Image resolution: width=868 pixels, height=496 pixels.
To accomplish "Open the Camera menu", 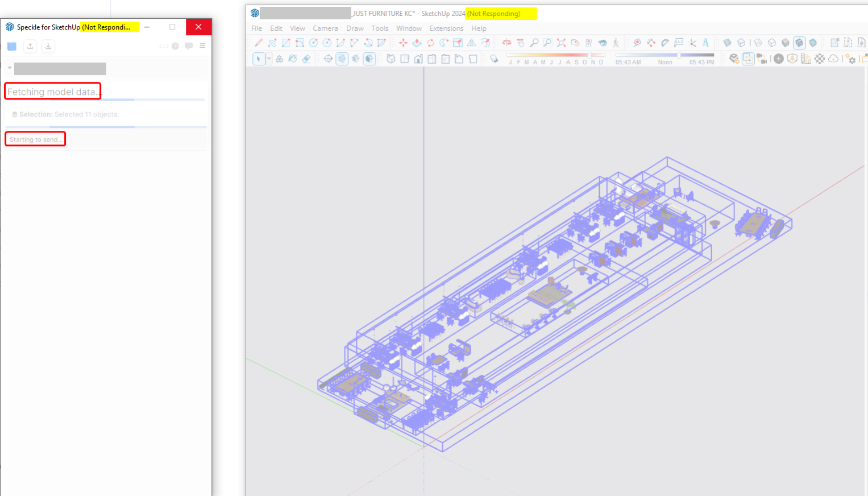I will 325,28.
